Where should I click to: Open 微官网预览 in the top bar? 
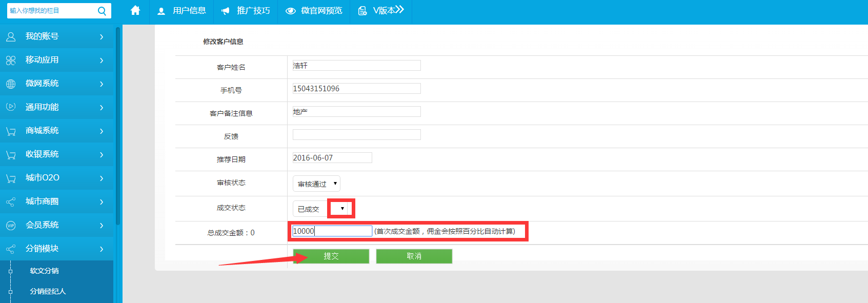pyautogui.click(x=314, y=11)
